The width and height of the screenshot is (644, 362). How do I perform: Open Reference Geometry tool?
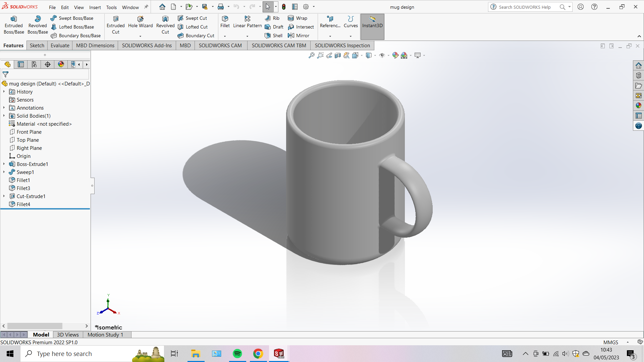[x=330, y=22]
